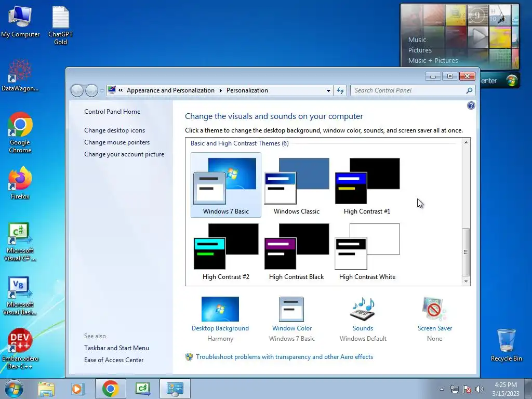Click the taskbar clock and date
Screen dimensions: 532x399
pos(506,389)
